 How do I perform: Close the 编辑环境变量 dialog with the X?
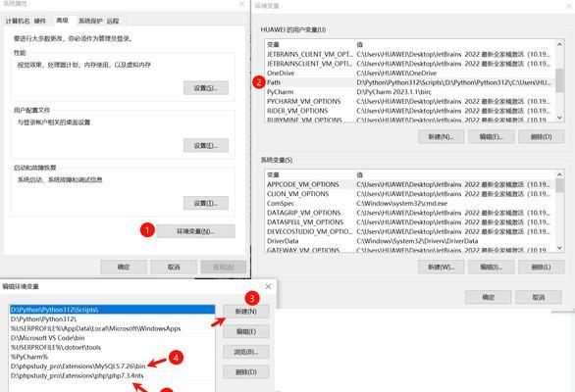click(269, 286)
